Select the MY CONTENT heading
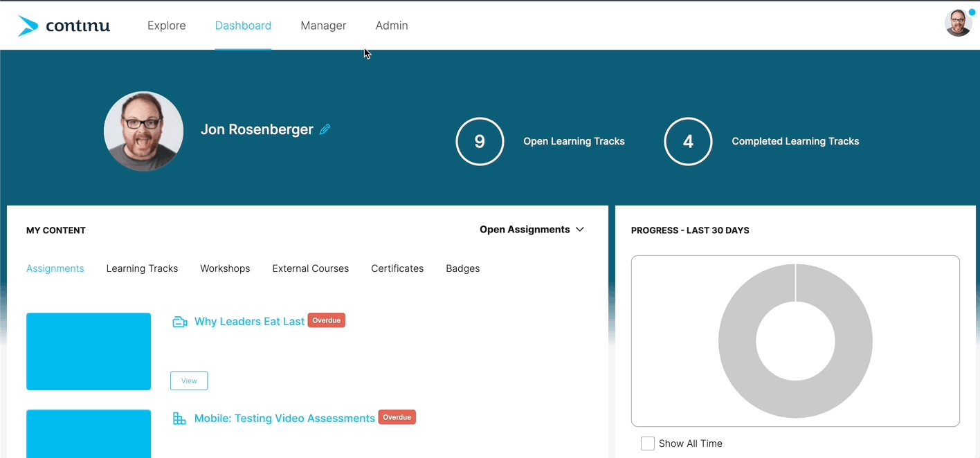 (56, 230)
